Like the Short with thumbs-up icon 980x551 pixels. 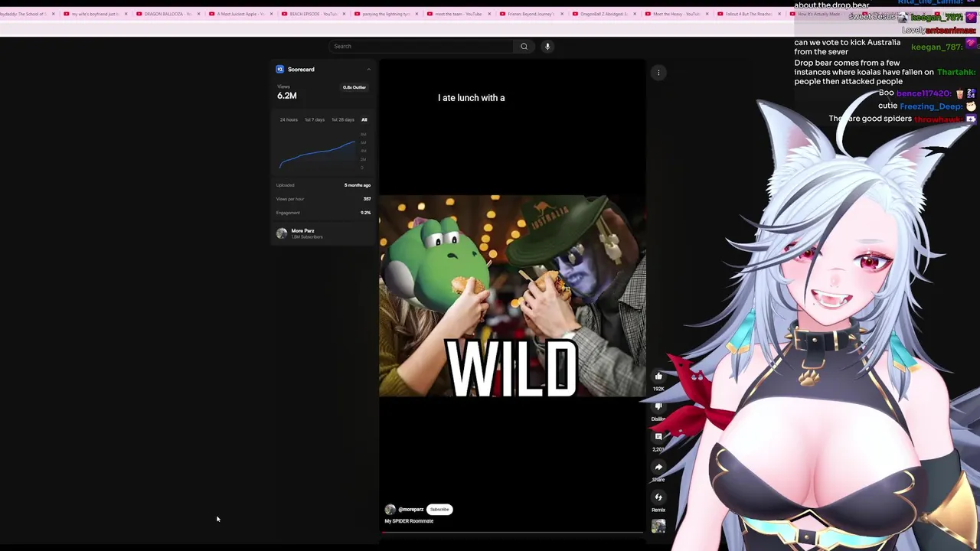click(x=658, y=376)
